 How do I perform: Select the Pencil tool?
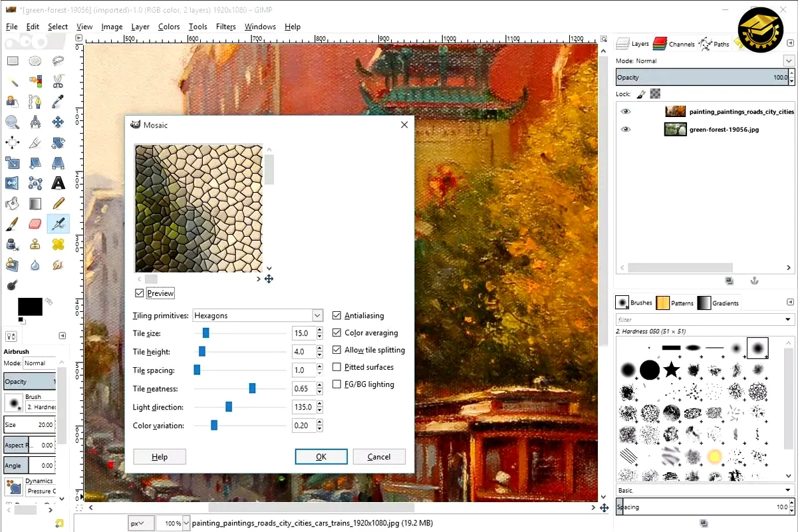coord(58,203)
